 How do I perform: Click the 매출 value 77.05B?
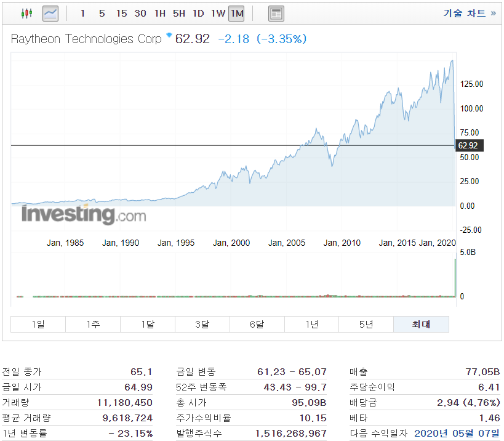tap(483, 372)
